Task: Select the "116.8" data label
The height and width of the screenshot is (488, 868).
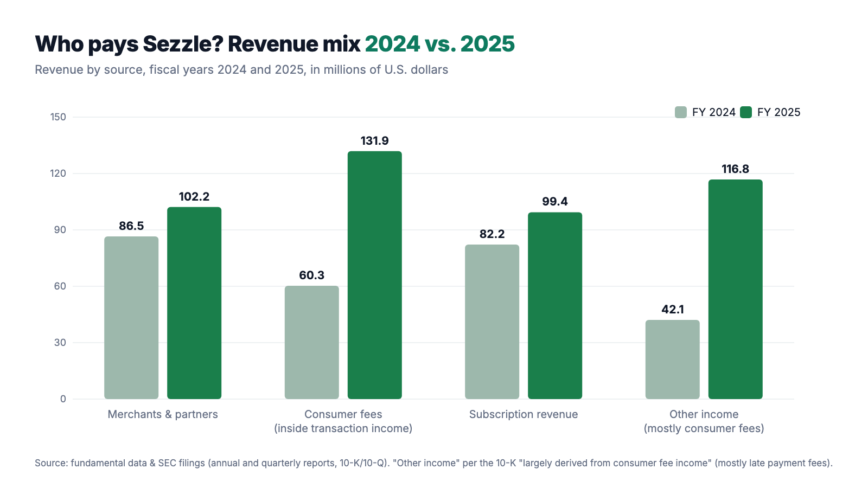Action: pos(736,169)
